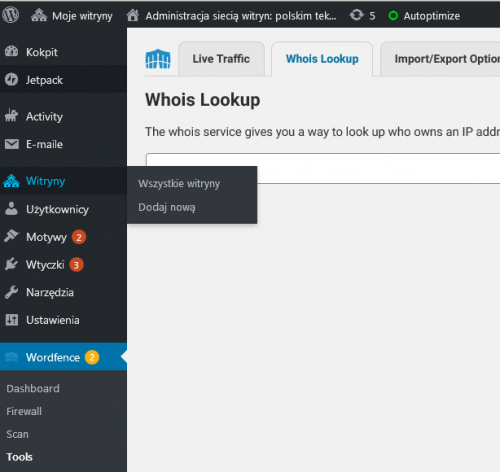Open Wordfence Tools submenu
Viewport: 500px width, 472px height.
[19, 457]
